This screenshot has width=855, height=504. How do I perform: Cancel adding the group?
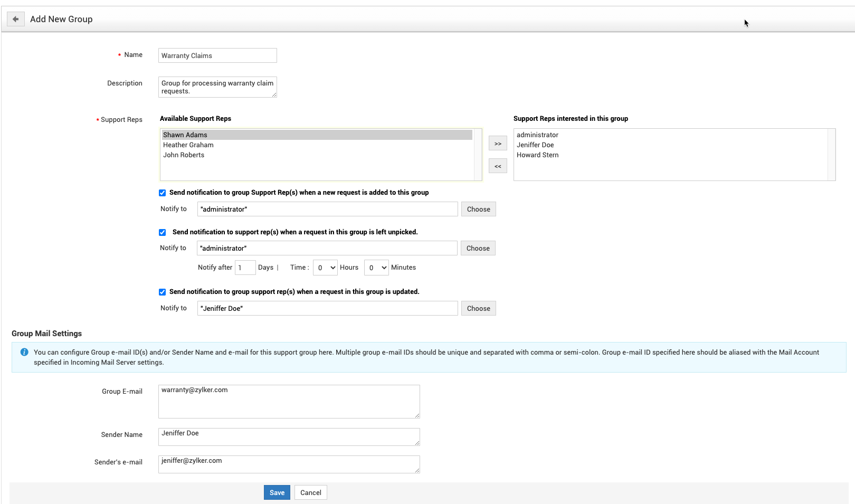310,492
